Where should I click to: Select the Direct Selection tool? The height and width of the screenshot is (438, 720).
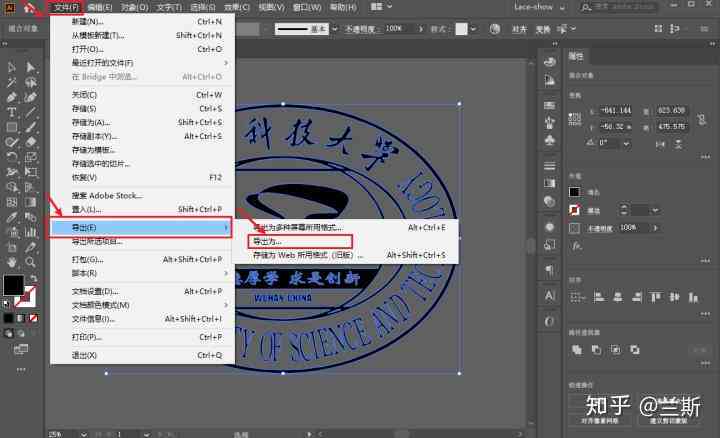31,67
